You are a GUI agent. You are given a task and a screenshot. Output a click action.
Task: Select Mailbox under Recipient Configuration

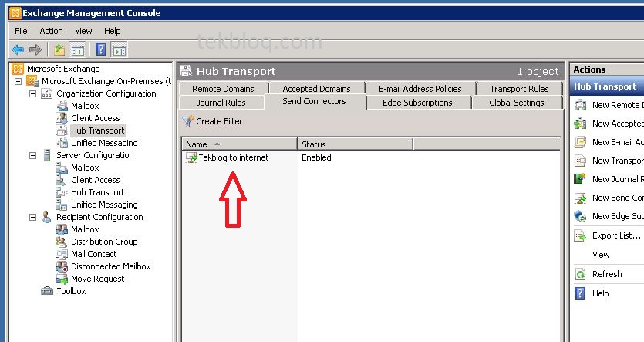pos(85,229)
